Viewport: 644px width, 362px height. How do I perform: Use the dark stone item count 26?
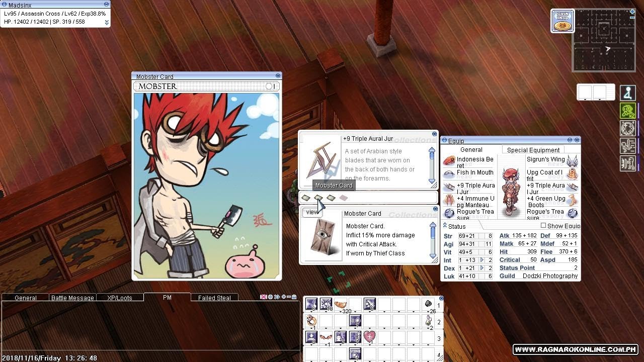pyautogui.click(x=428, y=304)
